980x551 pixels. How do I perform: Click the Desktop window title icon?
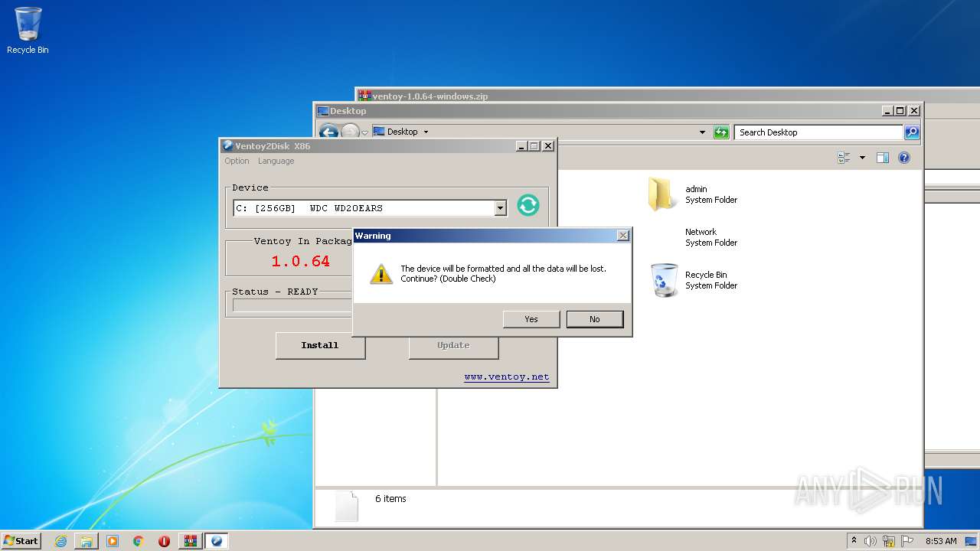(323, 111)
